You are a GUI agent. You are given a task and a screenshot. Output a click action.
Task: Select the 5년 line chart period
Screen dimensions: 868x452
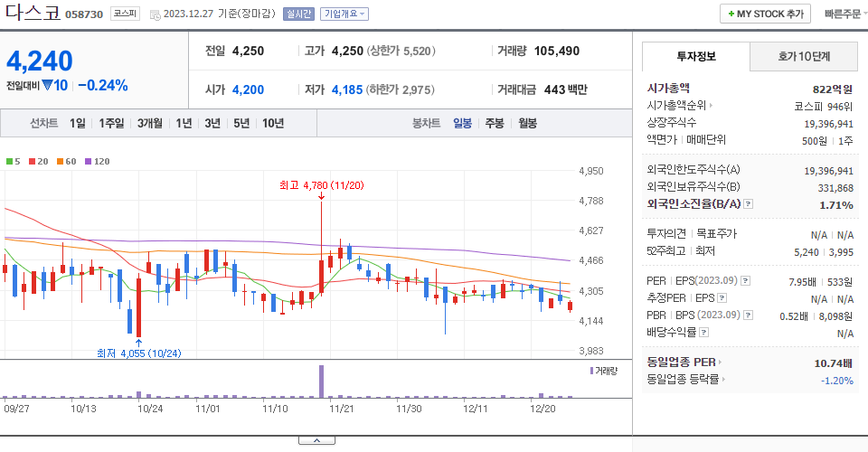[241, 123]
